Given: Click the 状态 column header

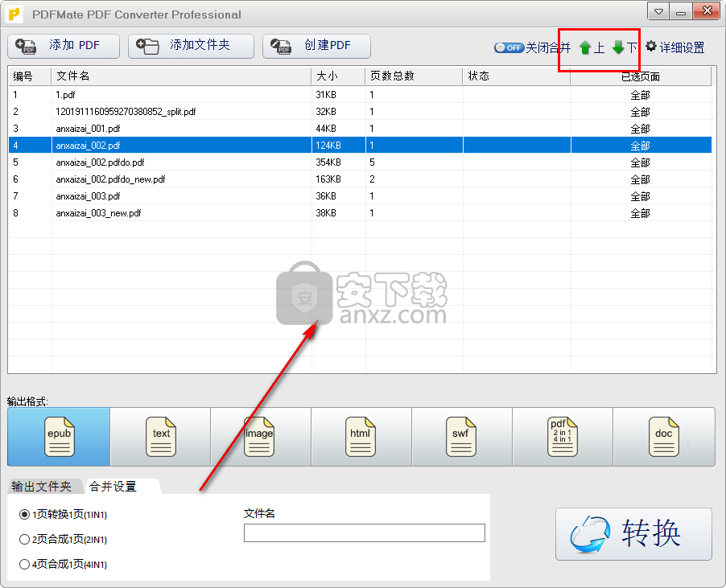Looking at the screenshot, I should 516,76.
